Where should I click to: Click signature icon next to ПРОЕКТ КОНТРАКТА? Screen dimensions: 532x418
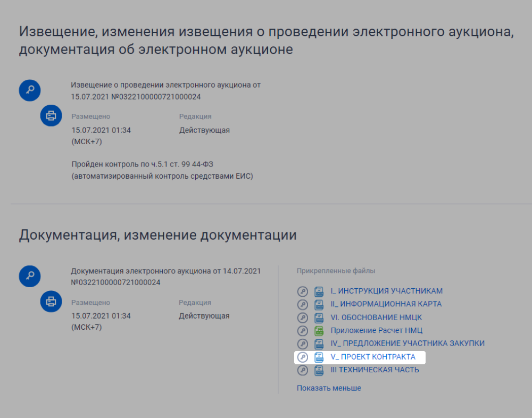pyautogui.click(x=303, y=357)
